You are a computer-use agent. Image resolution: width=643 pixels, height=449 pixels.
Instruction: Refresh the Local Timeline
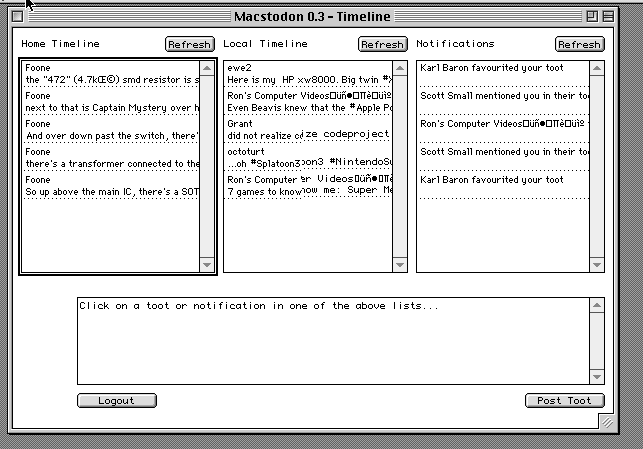click(382, 45)
